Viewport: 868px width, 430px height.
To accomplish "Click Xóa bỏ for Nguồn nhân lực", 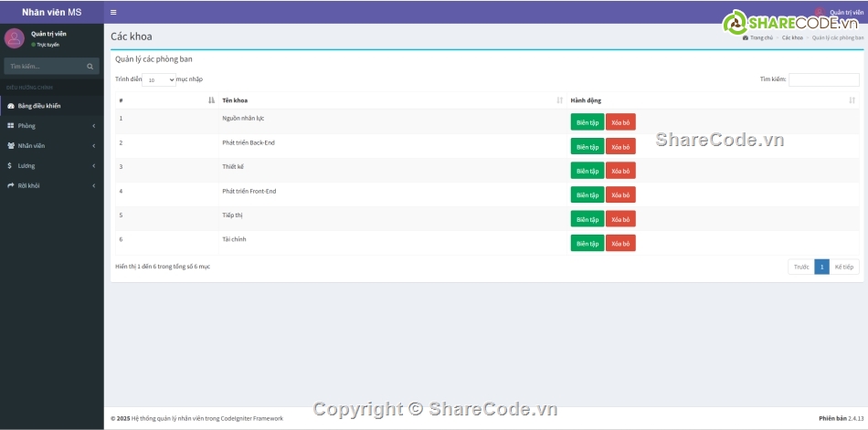I will 620,122.
